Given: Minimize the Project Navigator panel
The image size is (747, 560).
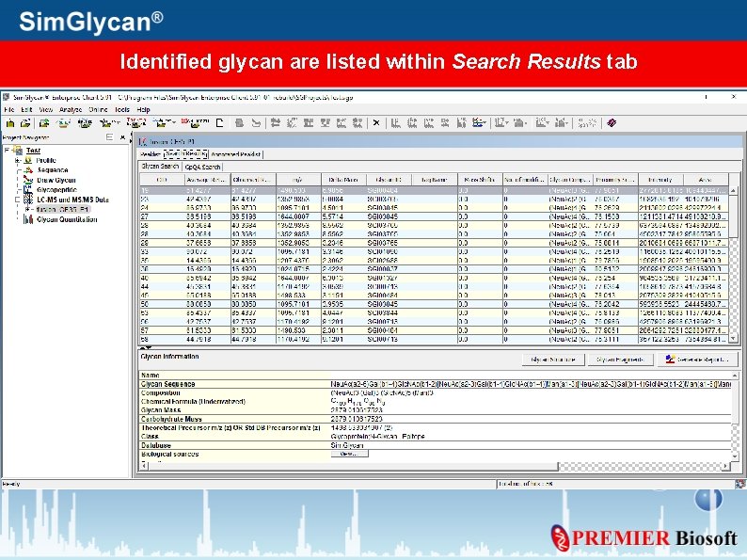Looking at the screenshot, I should (x=109, y=137).
